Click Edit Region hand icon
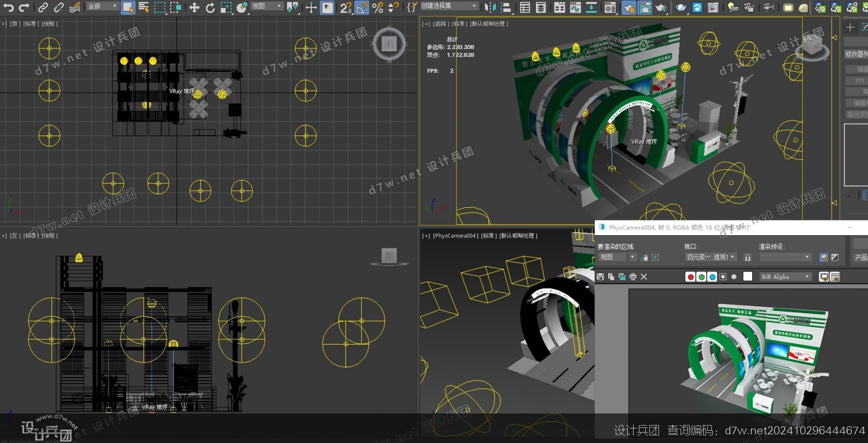868x443 pixels. [645, 257]
